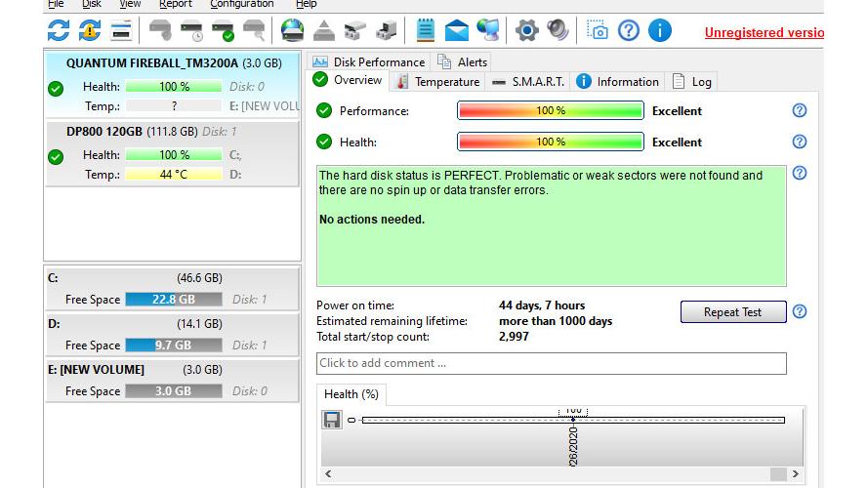The width and height of the screenshot is (868, 488).
Task: Click the gray disk with shield icon
Action: point(160,30)
